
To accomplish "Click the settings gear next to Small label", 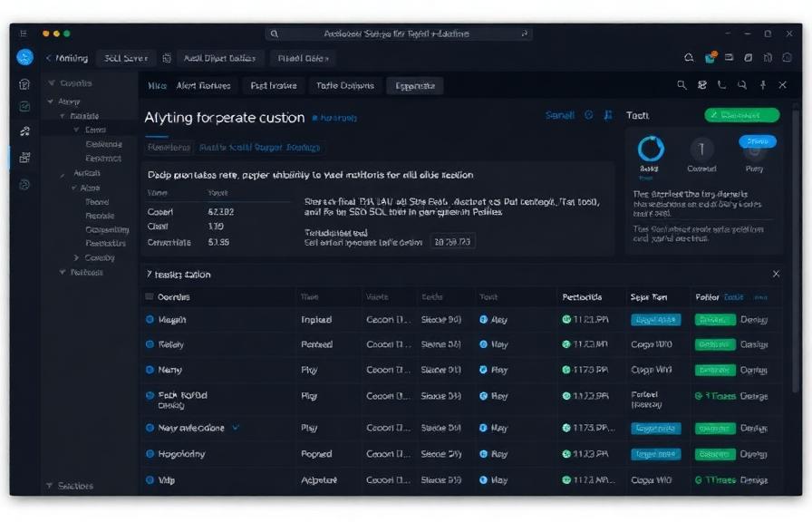I will pos(588,113).
